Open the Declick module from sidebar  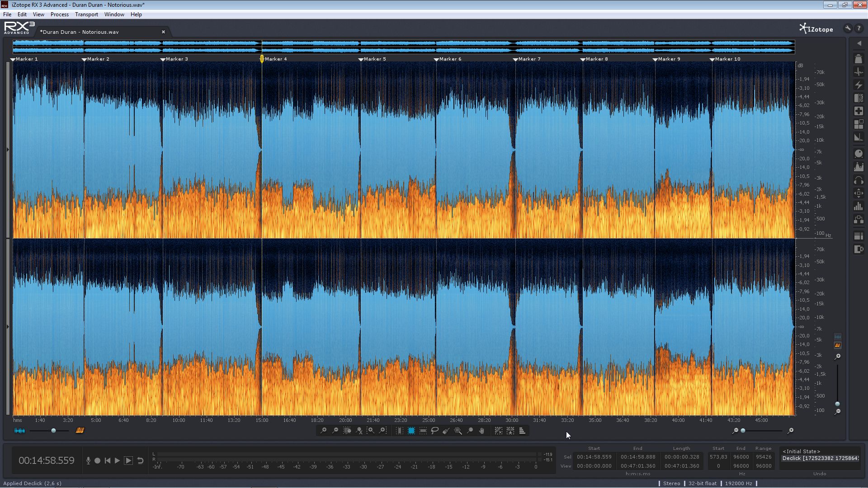[x=859, y=72]
